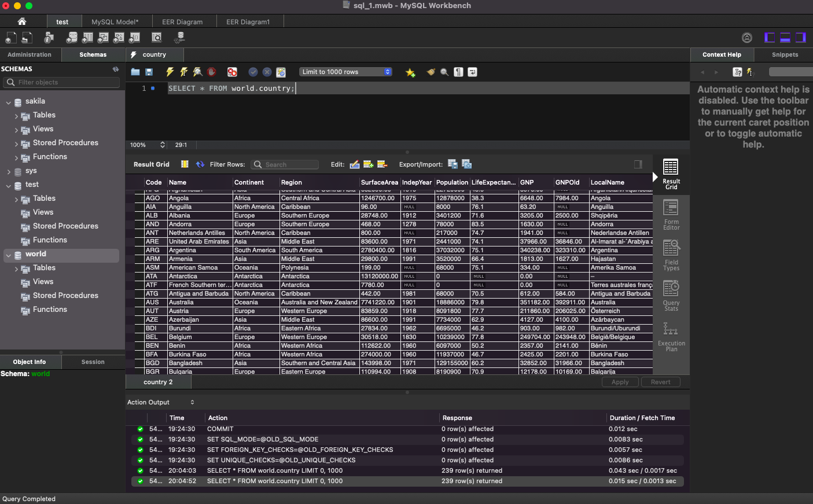Image resolution: width=813 pixels, height=504 pixels.
Task: Save snippet star icon
Action: [x=410, y=72]
